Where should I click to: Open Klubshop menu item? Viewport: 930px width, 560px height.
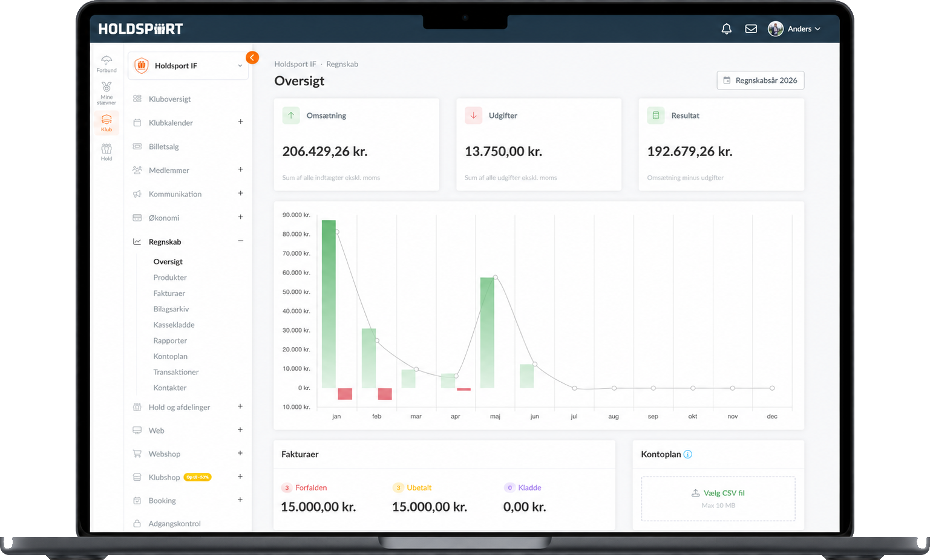164,477
